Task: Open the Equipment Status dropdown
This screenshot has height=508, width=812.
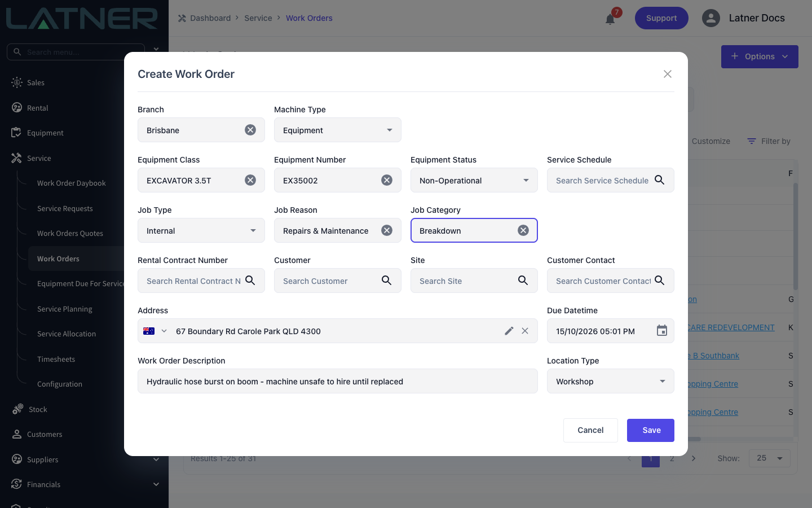Action: 474,180
